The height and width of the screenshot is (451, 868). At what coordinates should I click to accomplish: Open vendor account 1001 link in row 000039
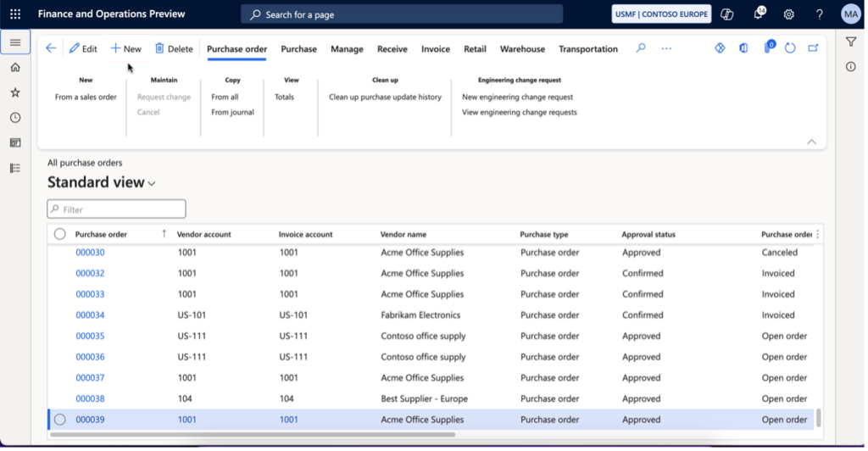(x=186, y=420)
